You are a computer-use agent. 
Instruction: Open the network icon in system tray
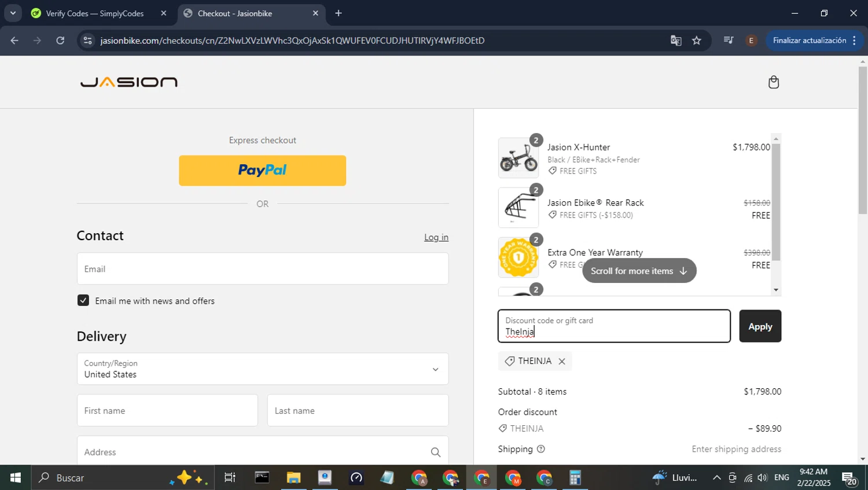[x=748, y=478]
